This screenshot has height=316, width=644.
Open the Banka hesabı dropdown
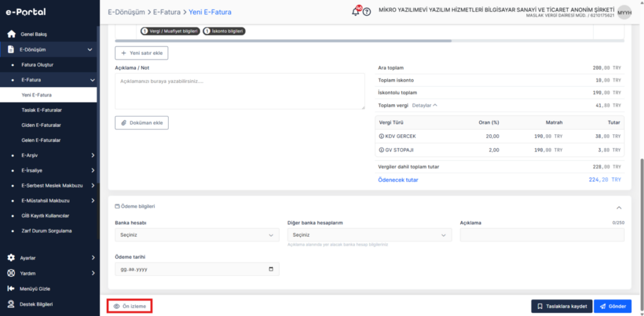coord(197,235)
